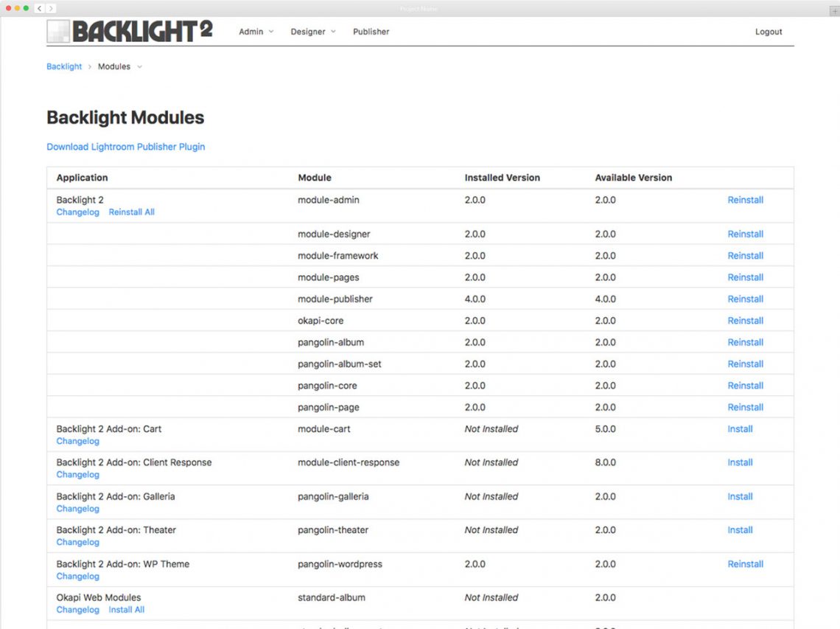Install the module-client-response add-on
840x629 pixels.
[740, 462]
